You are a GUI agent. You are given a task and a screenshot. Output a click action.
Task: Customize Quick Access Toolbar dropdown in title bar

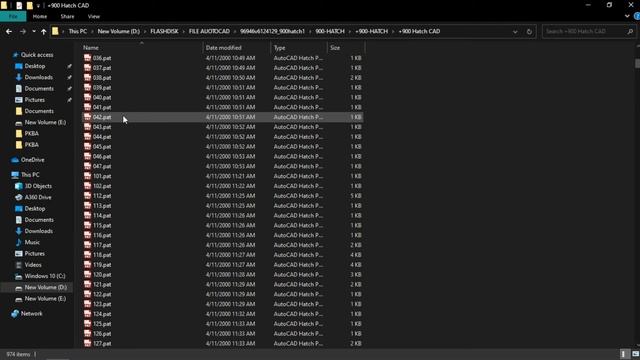click(x=38, y=6)
